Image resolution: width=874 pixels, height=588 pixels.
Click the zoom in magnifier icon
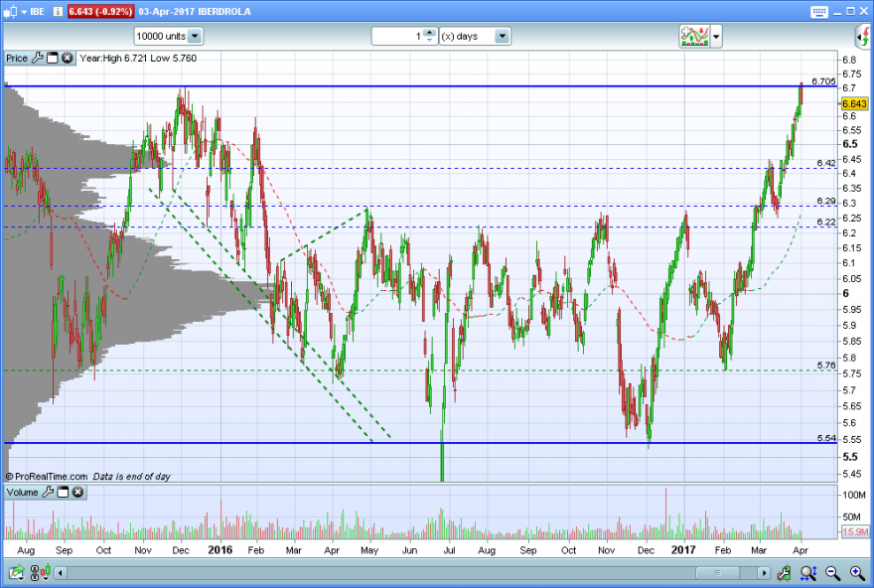pos(857,573)
